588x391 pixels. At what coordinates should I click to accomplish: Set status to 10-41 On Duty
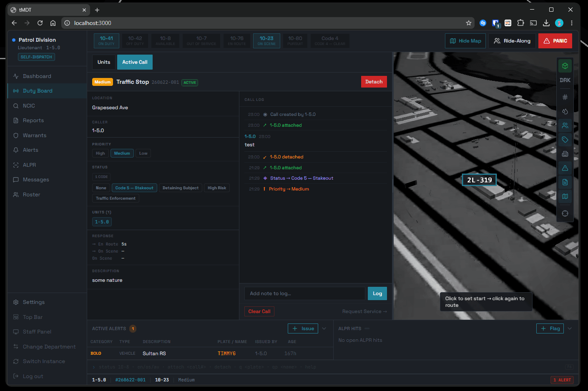[x=106, y=41]
